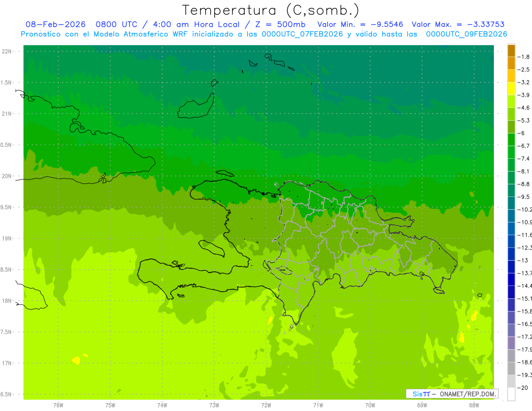Click the green swatch between -6.7 and -7.4
The image size is (532, 411).
click(511, 152)
